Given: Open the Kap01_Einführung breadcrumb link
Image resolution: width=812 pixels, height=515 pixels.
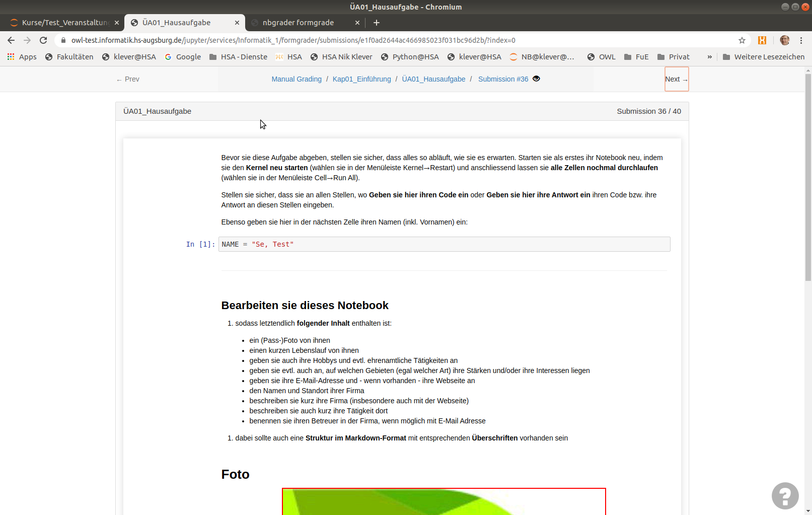Looking at the screenshot, I should pos(362,79).
